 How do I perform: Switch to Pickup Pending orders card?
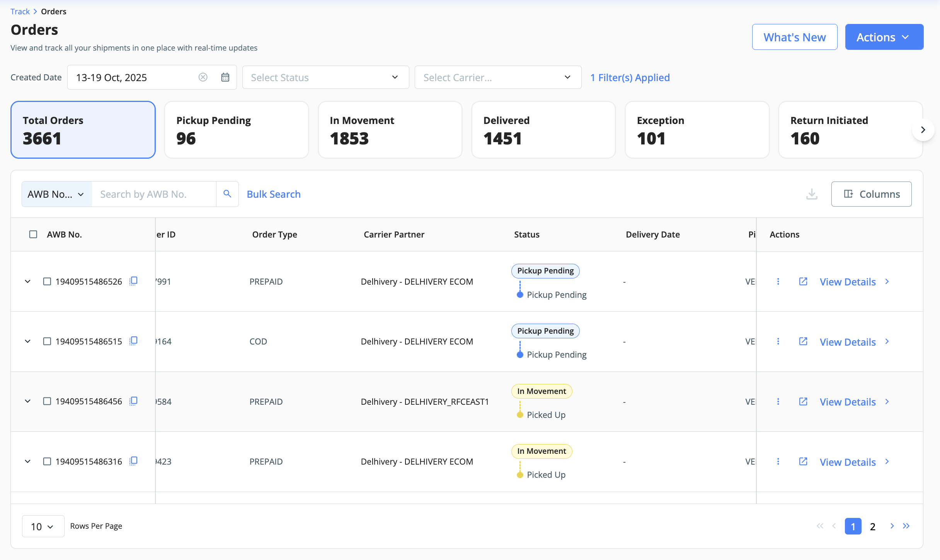[237, 130]
